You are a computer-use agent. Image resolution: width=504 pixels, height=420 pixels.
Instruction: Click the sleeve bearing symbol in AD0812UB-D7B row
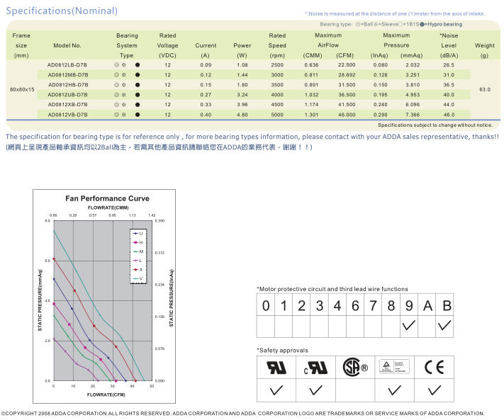(124, 95)
